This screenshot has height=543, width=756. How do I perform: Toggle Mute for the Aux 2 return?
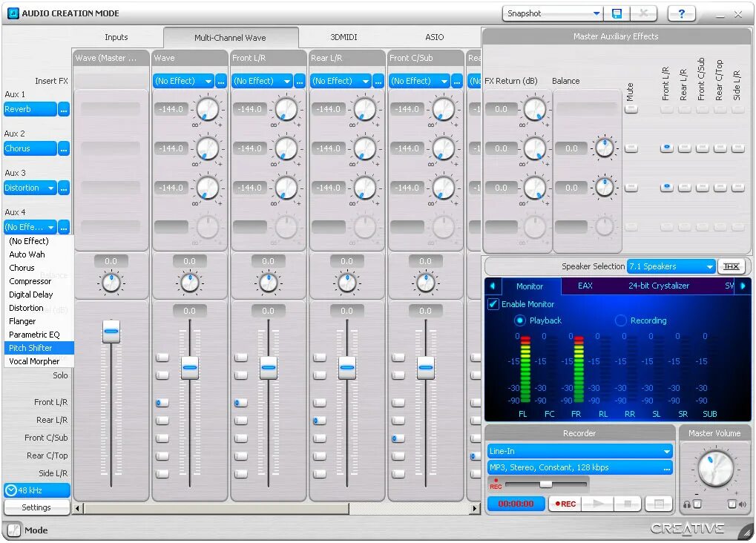(x=631, y=148)
